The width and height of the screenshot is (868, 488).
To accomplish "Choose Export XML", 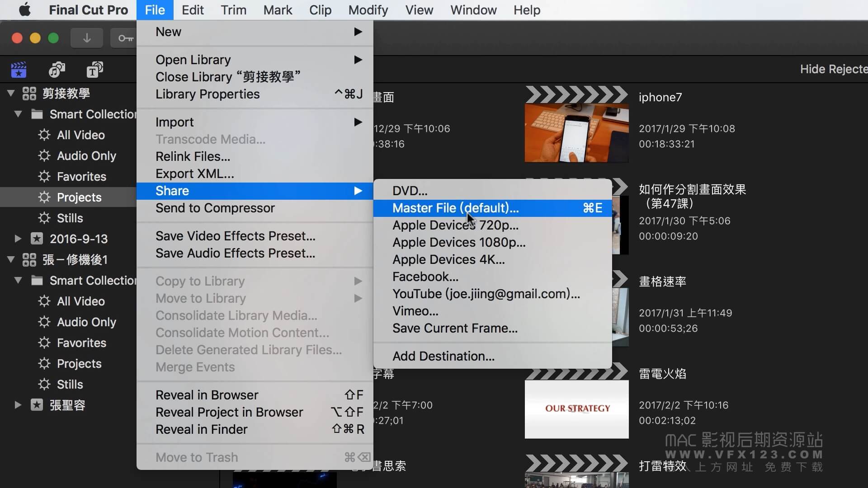I will point(255,174).
